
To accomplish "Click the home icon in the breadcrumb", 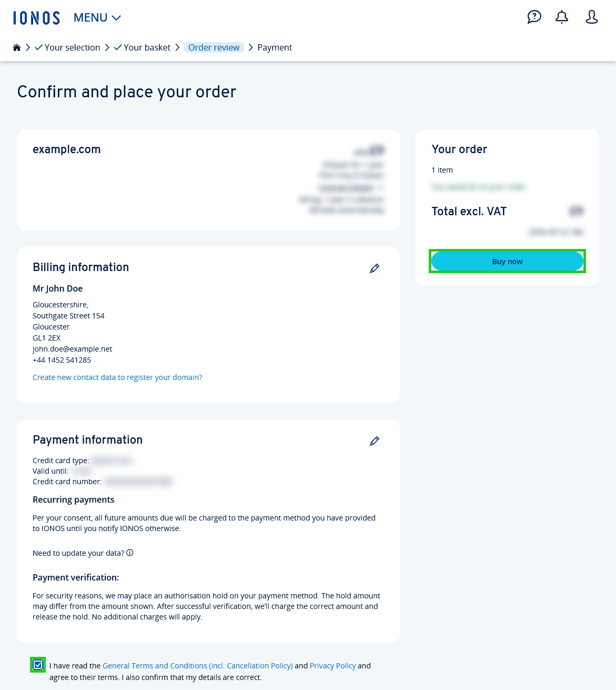I will 16,47.
